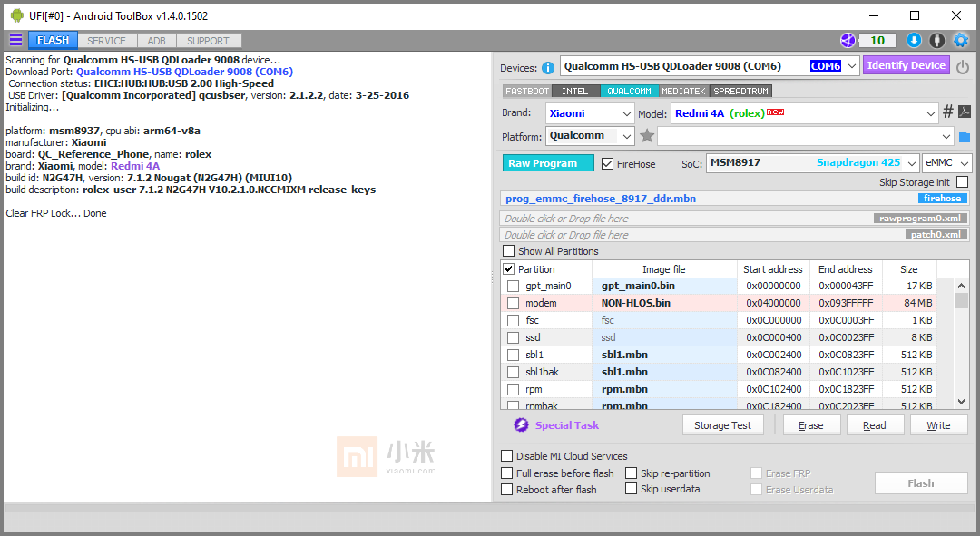Click the Write button
This screenshot has height=536, width=980.
(938, 424)
